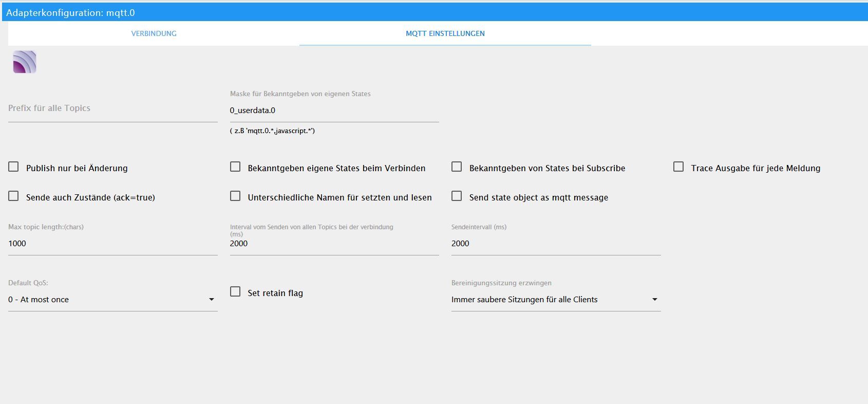Click the Adapterkonfiguration: mqtt.0 title text
868x404 pixels.
70,13
